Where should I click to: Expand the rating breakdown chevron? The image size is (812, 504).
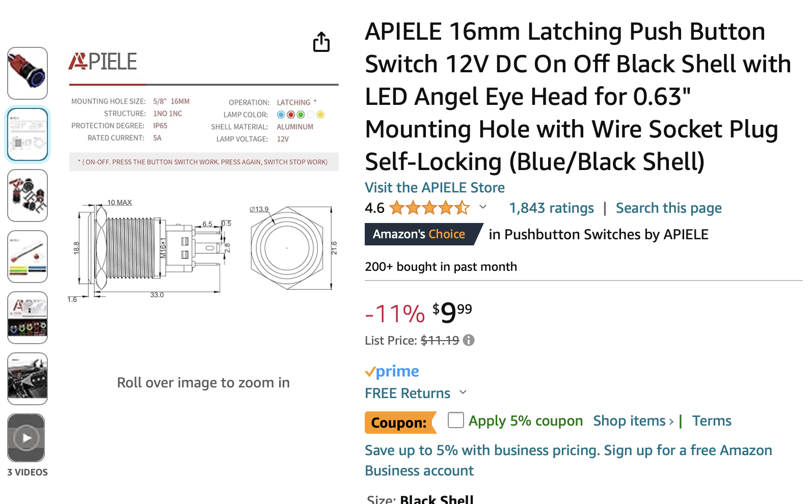(483, 207)
